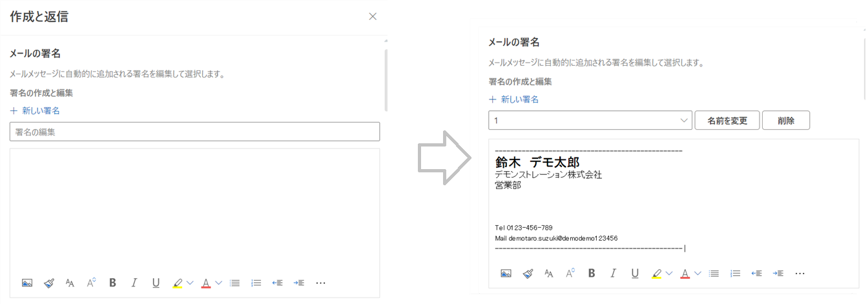Click デモンストレーション株式会社 line in signature
This screenshot has width=868, height=304.
click(x=548, y=175)
